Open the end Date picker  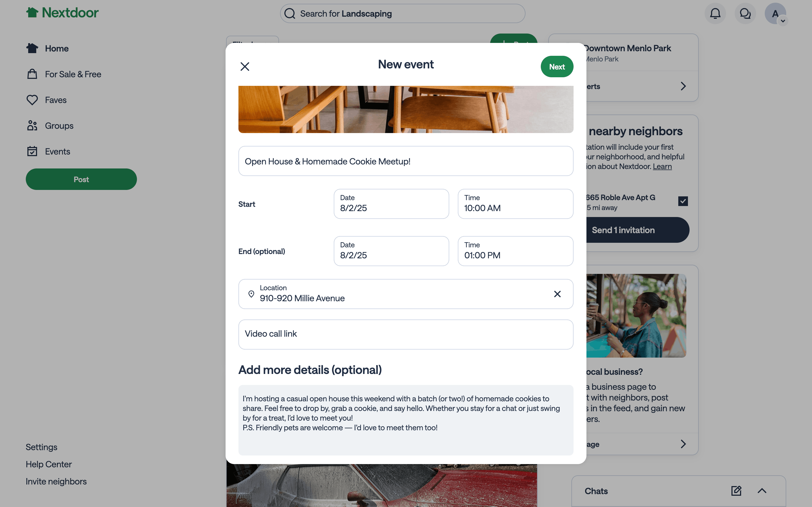pyautogui.click(x=391, y=251)
